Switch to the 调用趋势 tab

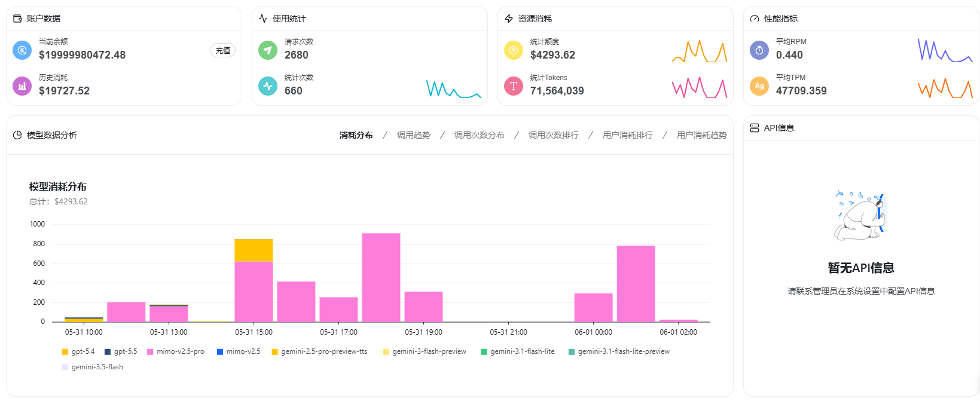pyautogui.click(x=414, y=135)
